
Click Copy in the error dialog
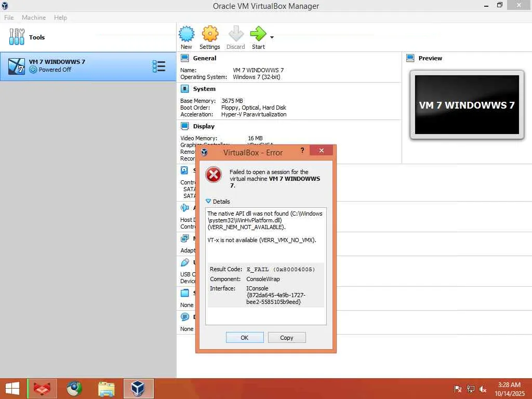pyautogui.click(x=287, y=338)
